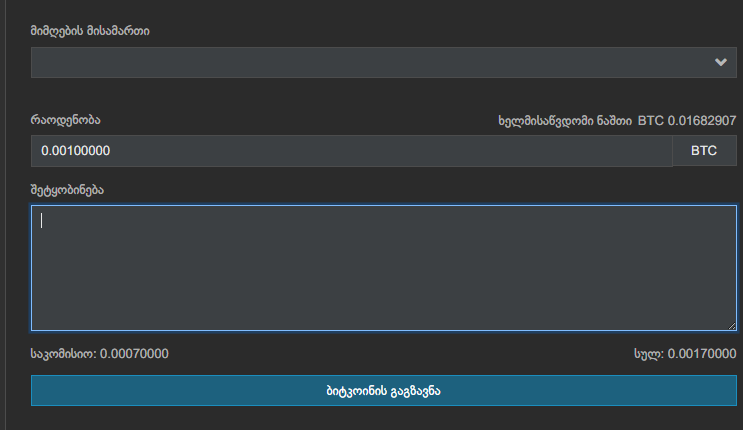The width and height of the screenshot is (743, 430).
Task: Grab the message box resize handle
Action: (731, 324)
